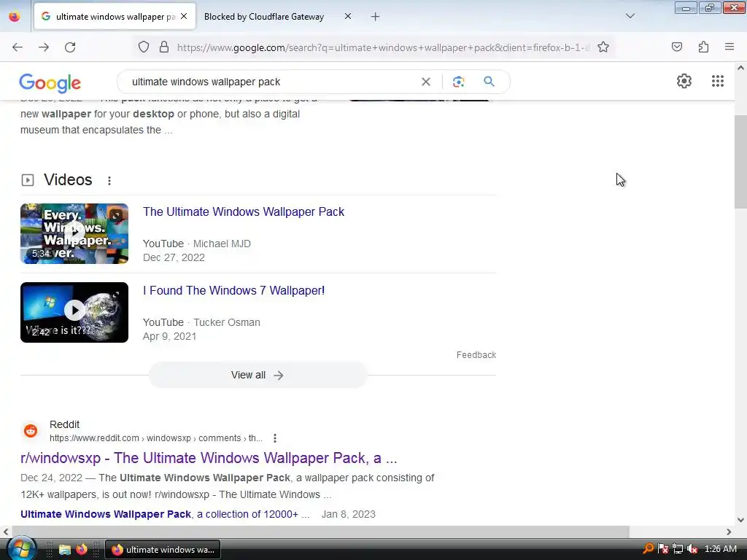The image size is (747, 560).
Task: Submit search with the magnifier icon
Action: 489,82
